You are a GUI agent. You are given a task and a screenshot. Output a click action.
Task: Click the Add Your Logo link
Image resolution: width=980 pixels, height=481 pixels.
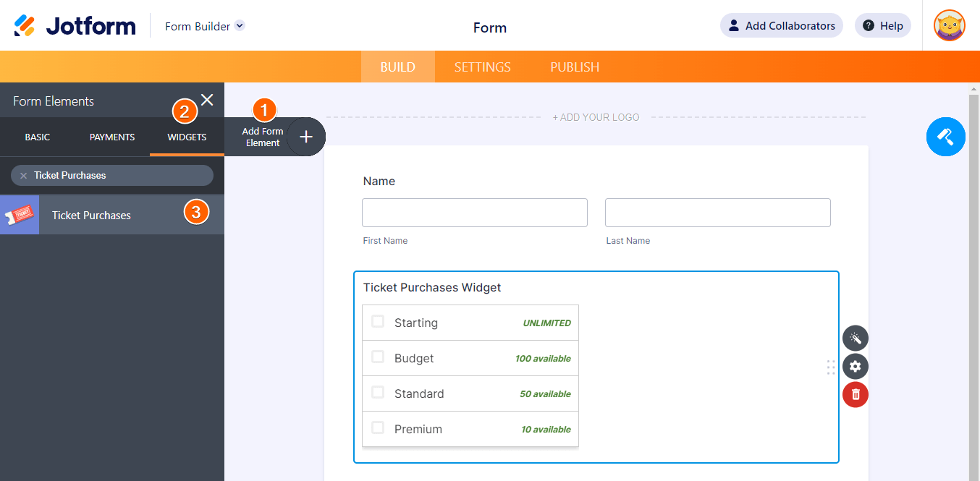(x=596, y=117)
